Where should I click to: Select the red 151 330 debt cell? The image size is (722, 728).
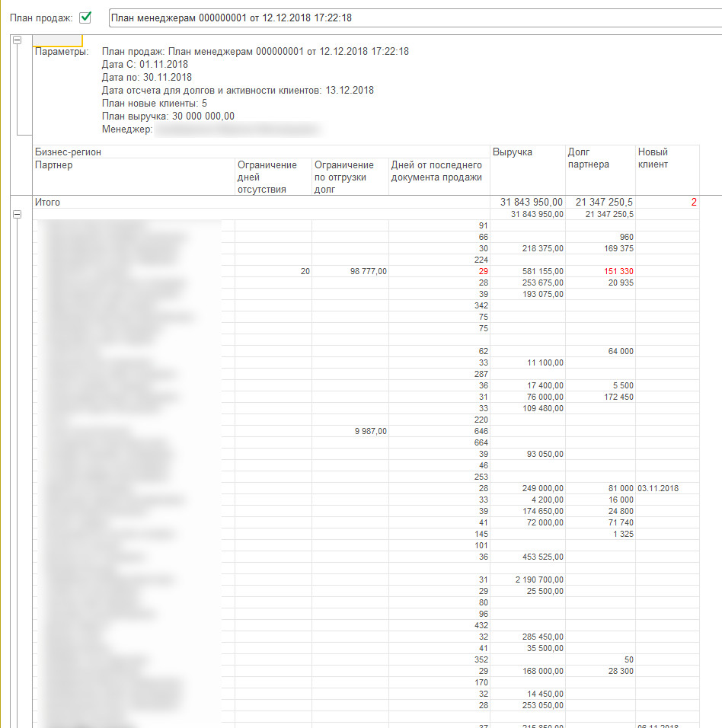[617, 271]
